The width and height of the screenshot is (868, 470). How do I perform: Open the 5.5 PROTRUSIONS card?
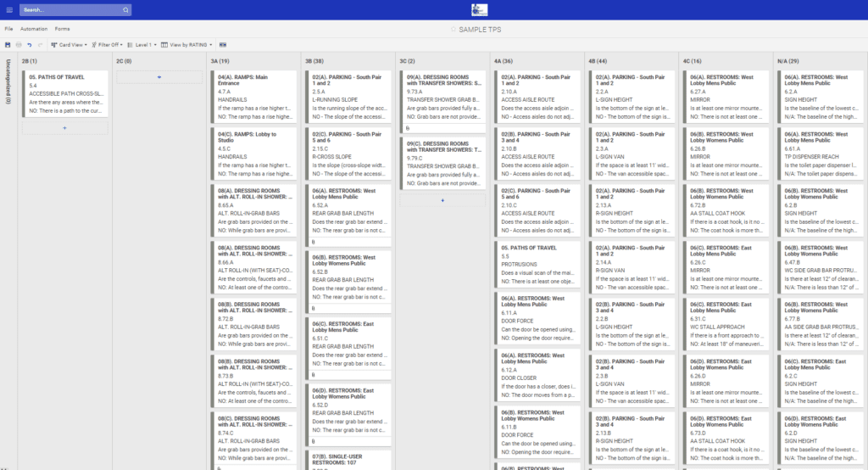[537, 265]
